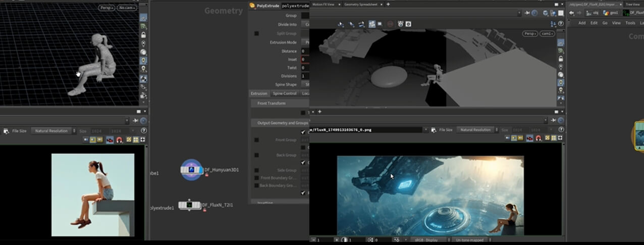Click the camera snapshot icon in scene toolbar
Viewport: 644px width, 245px height.
[x=408, y=24]
